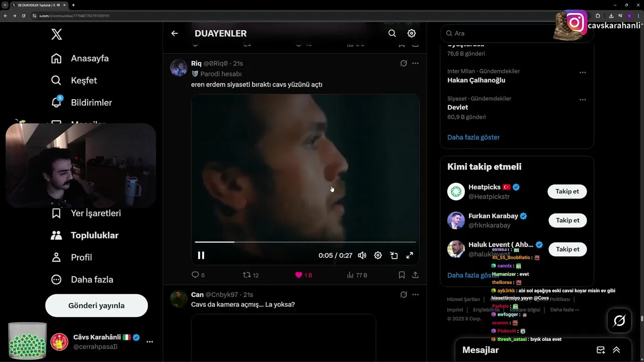Open Hakan Çalhanoğlu trend
The image size is (644, 362).
point(476,80)
